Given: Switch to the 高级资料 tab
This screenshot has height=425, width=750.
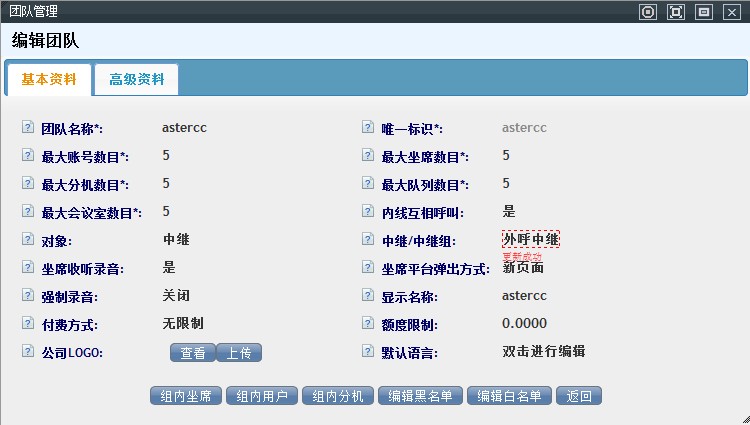Looking at the screenshot, I should pos(136,80).
